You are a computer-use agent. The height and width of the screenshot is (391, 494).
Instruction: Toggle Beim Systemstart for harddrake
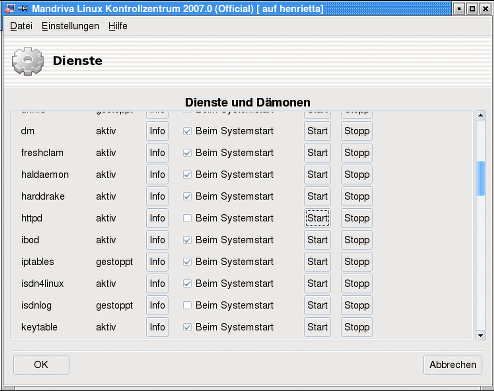187,196
